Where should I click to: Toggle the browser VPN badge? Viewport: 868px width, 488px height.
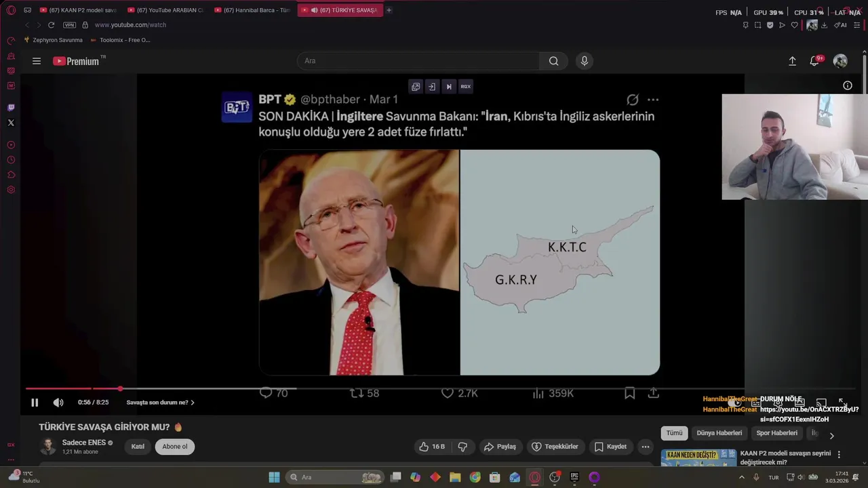(70, 25)
